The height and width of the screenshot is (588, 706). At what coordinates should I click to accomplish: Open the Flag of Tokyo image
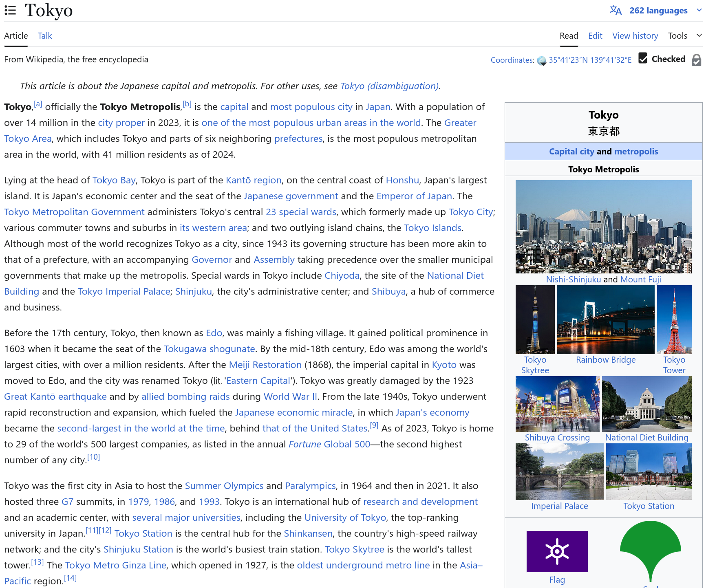tap(557, 551)
